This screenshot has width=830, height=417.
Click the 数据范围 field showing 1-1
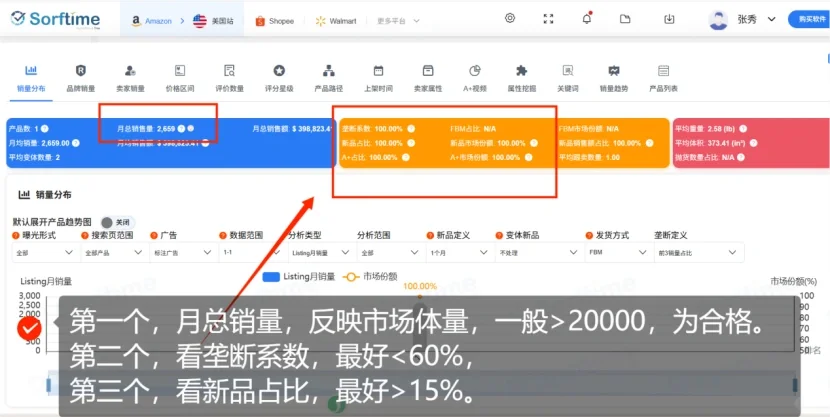coord(252,252)
